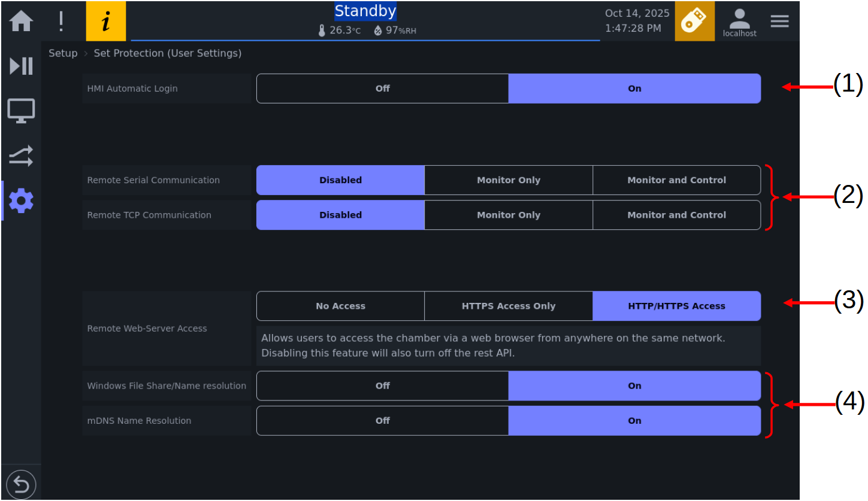Open the hamburger menu
The width and height of the screenshot is (868, 501).
click(779, 21)
